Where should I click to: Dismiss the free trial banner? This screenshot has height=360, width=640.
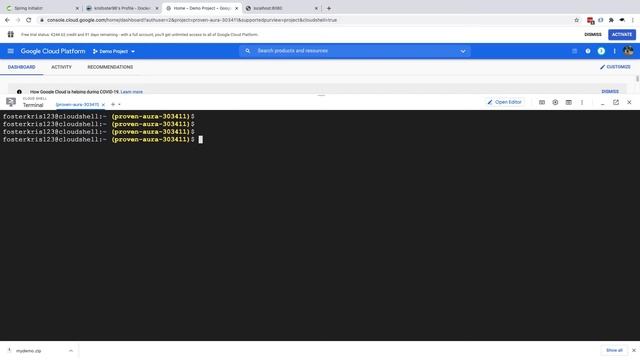coord(593,35)
